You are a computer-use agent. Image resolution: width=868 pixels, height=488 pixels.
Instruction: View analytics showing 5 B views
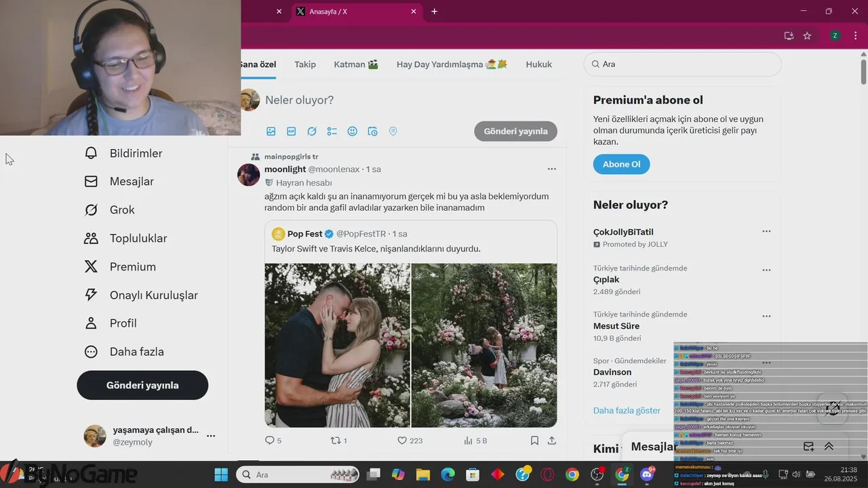pos(468,441)
